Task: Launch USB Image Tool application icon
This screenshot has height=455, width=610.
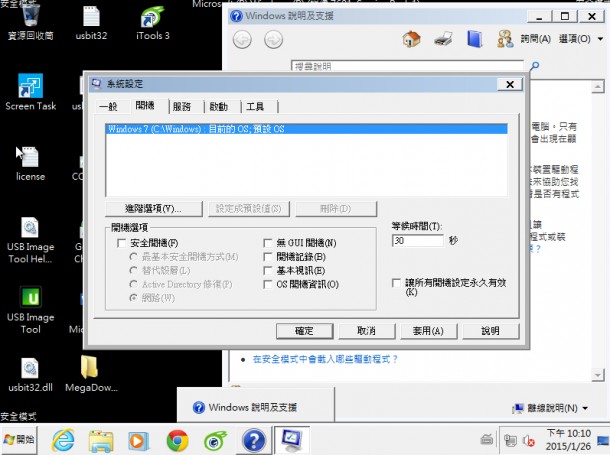Action: click(30, 310)
